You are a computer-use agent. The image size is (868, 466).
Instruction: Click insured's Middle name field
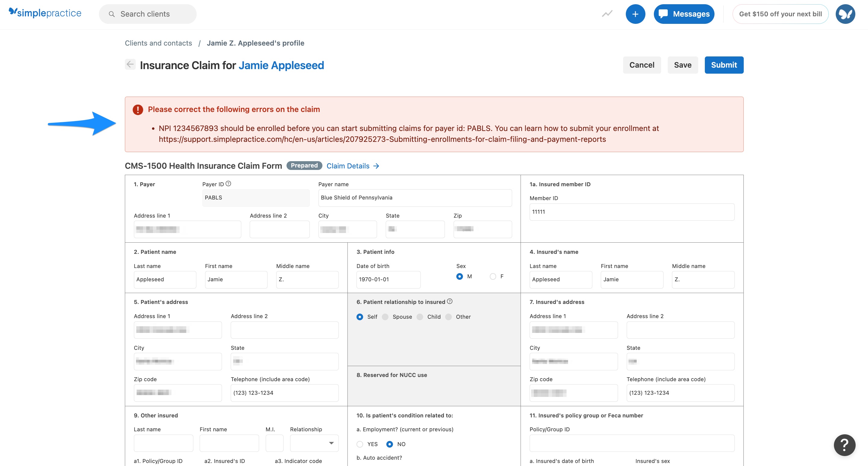703,279
